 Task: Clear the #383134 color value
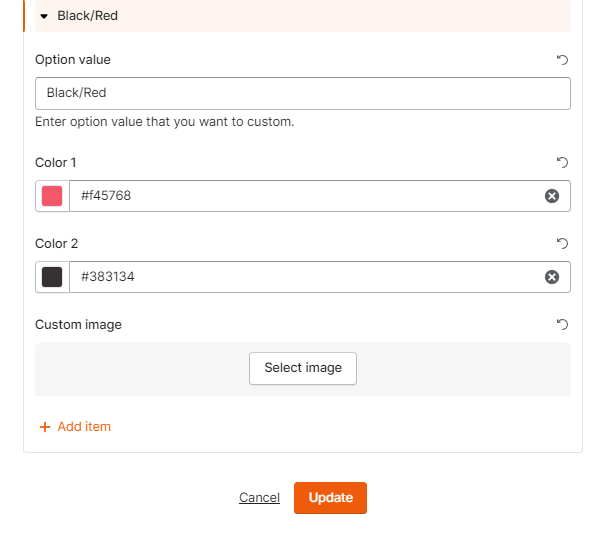point(552,277)
